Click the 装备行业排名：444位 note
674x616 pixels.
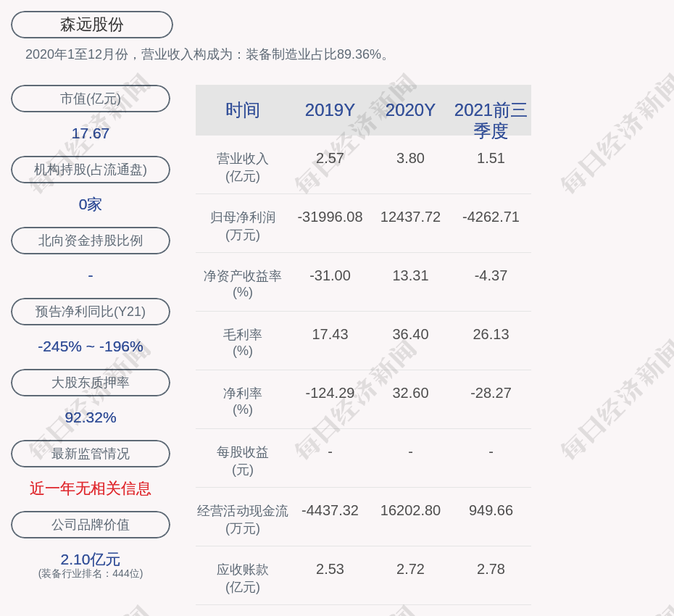[x=91, y=573]
